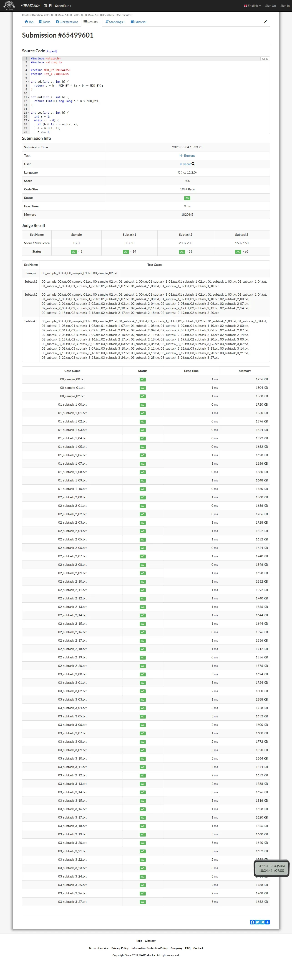Open the Privacy Policy footer link

[x=120, y=948]
